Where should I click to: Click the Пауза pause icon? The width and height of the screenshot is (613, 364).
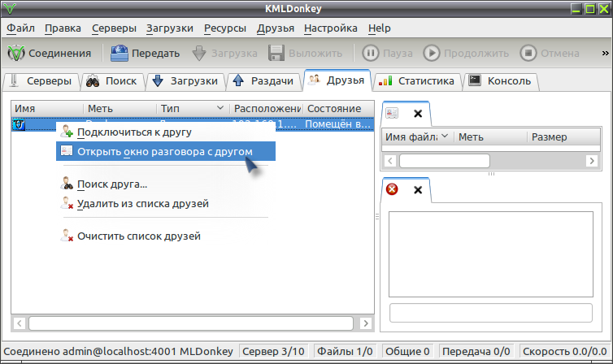pyautogui.click(x=370, y=53)
